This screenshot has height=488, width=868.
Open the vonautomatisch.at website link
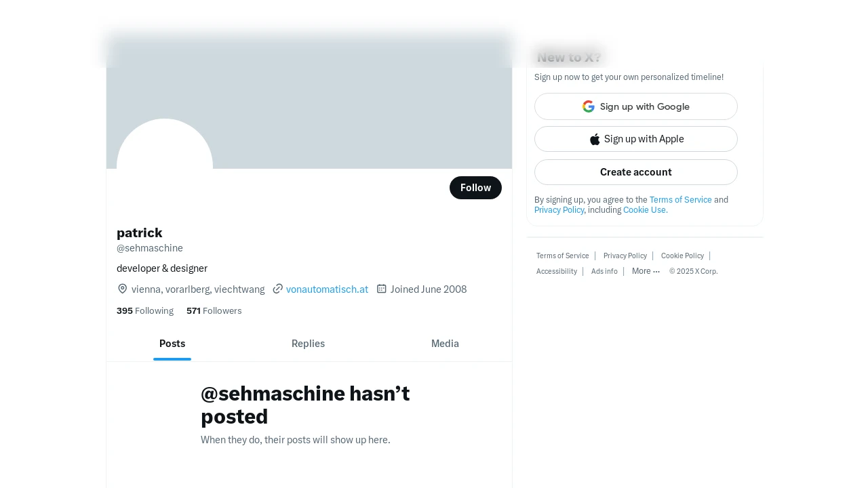327,289
